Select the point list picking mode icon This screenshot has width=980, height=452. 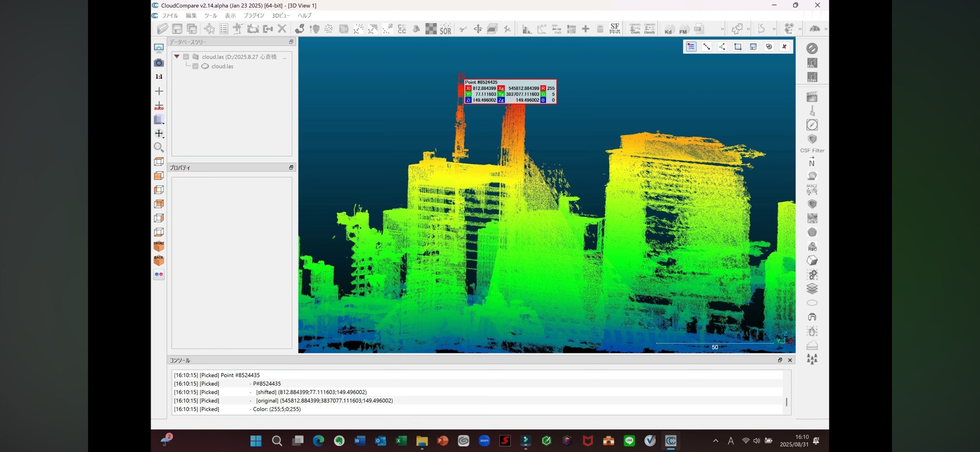pos(691,47)
